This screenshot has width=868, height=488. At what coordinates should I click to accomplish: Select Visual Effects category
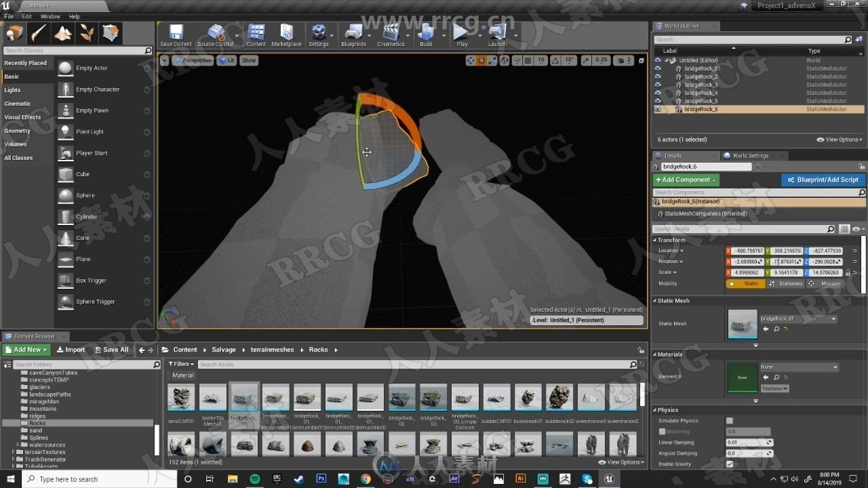click(x=22, y=117)
